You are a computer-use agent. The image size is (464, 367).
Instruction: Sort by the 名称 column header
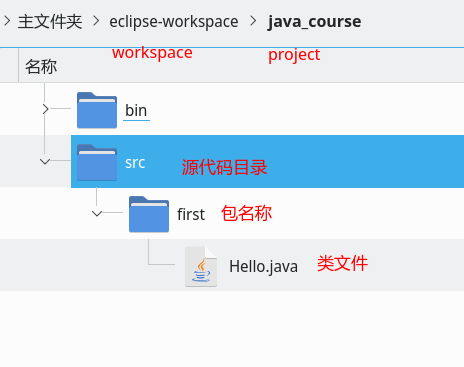41,66
